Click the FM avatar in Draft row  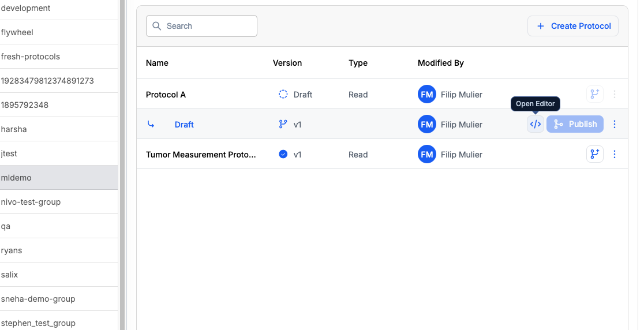pos(426,124)
